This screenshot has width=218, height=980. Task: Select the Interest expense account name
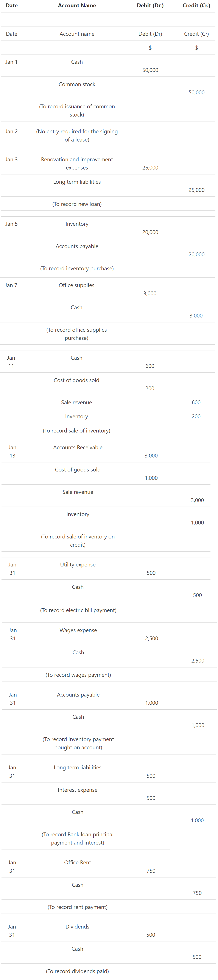click(77, 790)
